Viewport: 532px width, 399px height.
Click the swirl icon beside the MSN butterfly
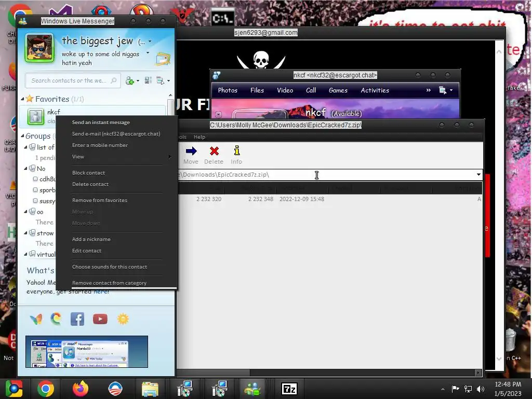56,319
